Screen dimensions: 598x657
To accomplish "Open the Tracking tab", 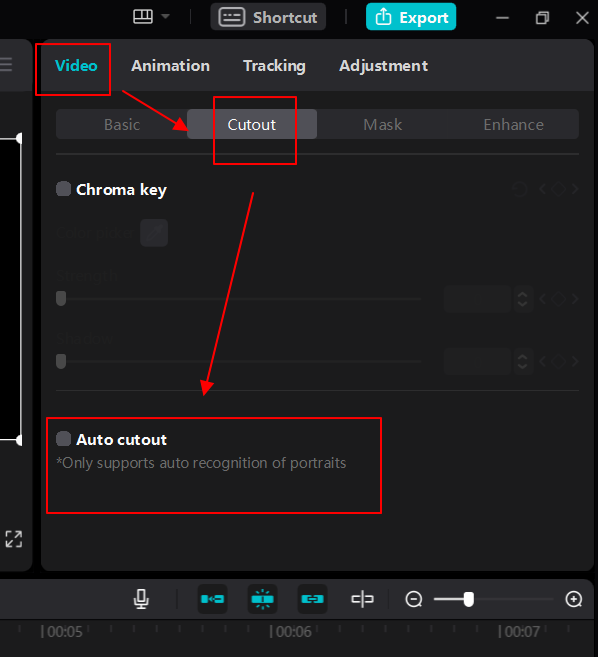I will coord(274,66).
